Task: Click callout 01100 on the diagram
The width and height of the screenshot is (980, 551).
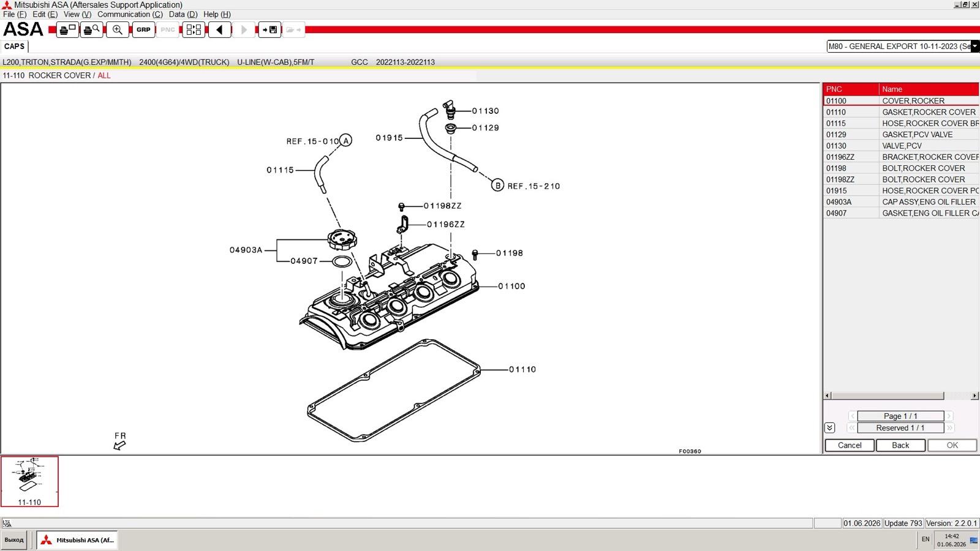Action: pos(511,286)
